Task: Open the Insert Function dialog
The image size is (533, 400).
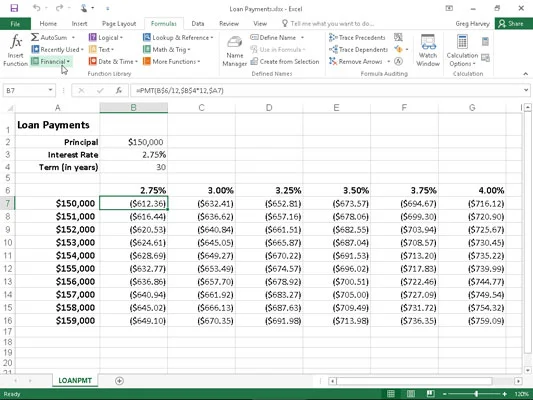Action: [x=15, y=50]
